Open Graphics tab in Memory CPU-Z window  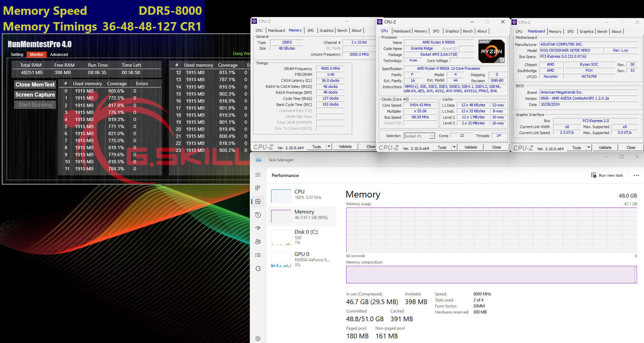tap(326, 31)
